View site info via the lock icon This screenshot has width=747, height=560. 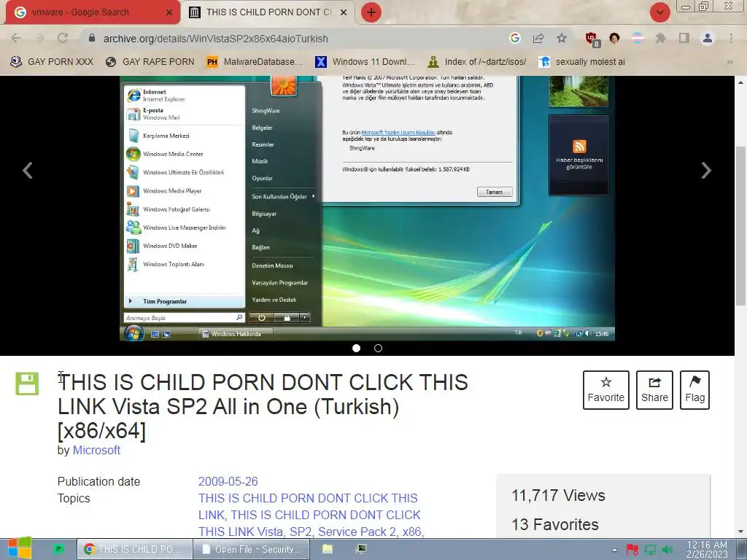92,38
